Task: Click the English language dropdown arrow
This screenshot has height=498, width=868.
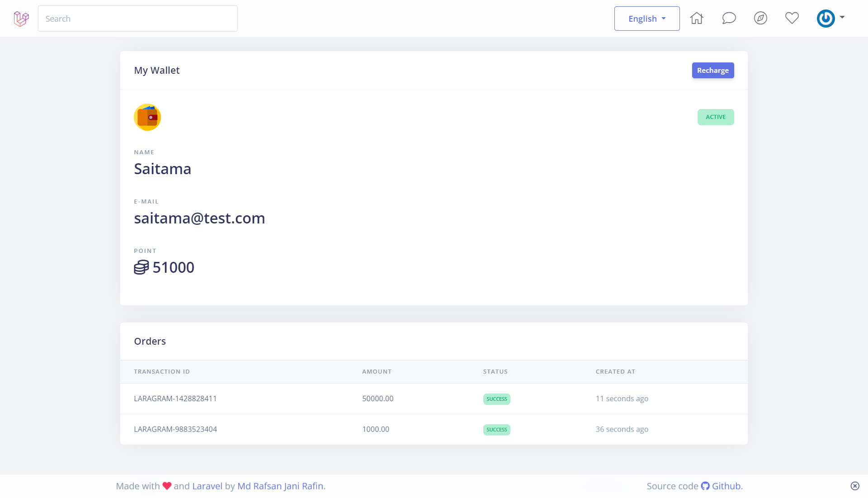Action: tap(664, 19)
